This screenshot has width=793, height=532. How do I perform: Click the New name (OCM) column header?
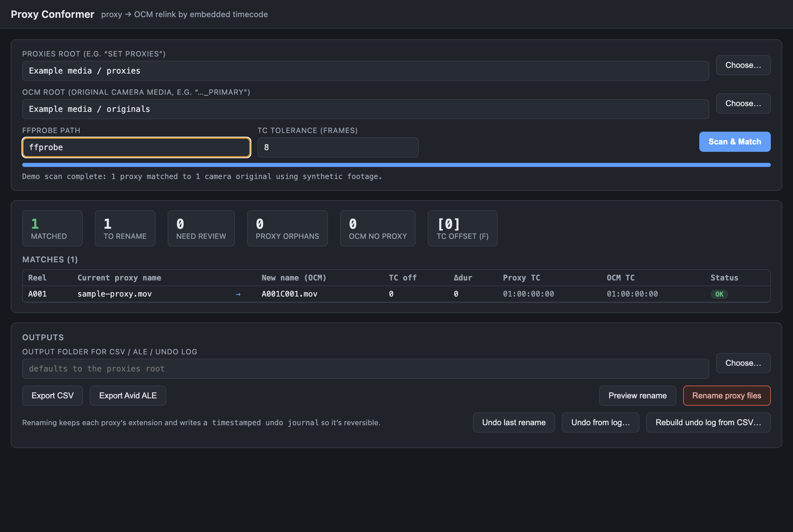tap(294, 278)
